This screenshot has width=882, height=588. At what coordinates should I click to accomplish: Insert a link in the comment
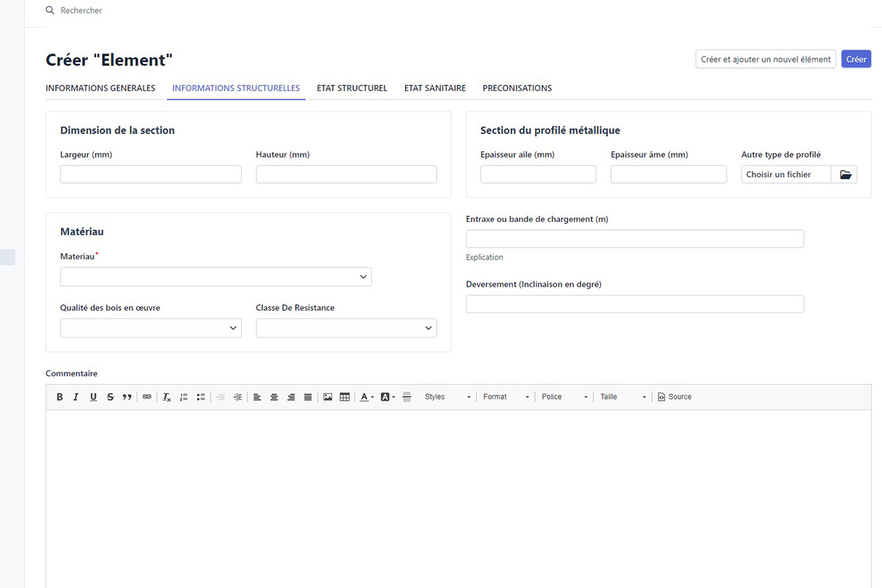point(147,397)
